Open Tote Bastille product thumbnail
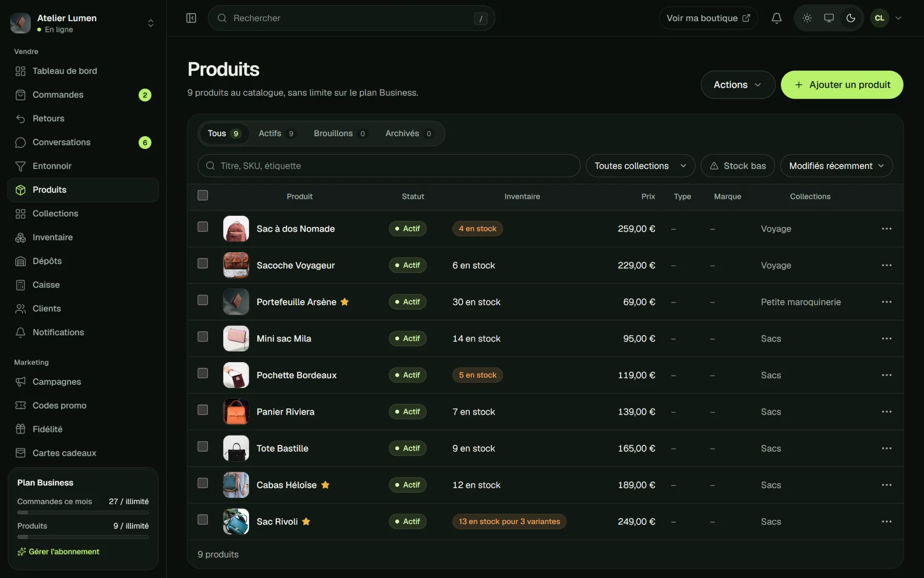 [236, 449]
